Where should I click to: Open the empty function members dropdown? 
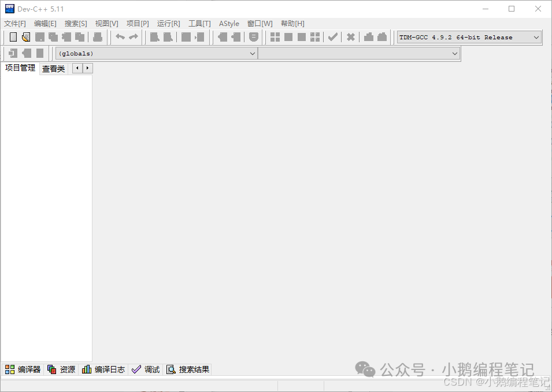point(359,54)
